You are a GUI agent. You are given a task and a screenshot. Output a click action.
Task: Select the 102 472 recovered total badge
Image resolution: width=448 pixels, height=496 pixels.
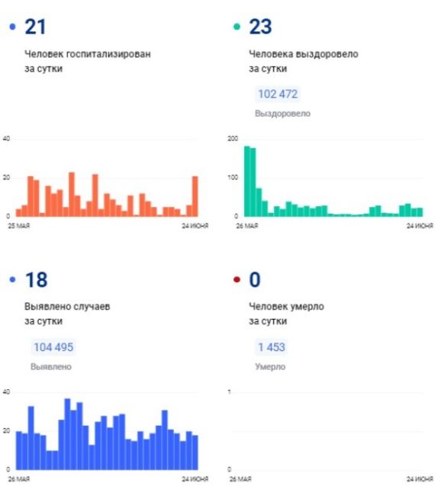click(x=278, y=94)
